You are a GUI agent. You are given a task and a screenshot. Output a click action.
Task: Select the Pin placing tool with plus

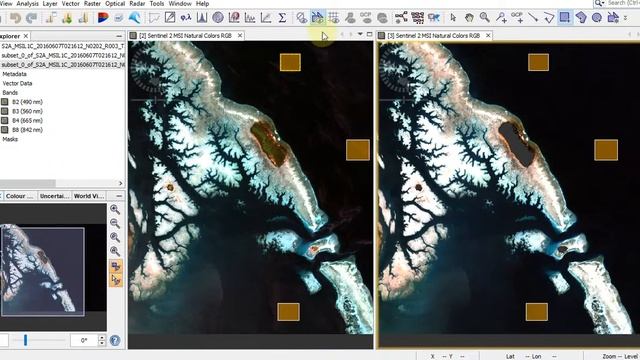coord(501,18)
